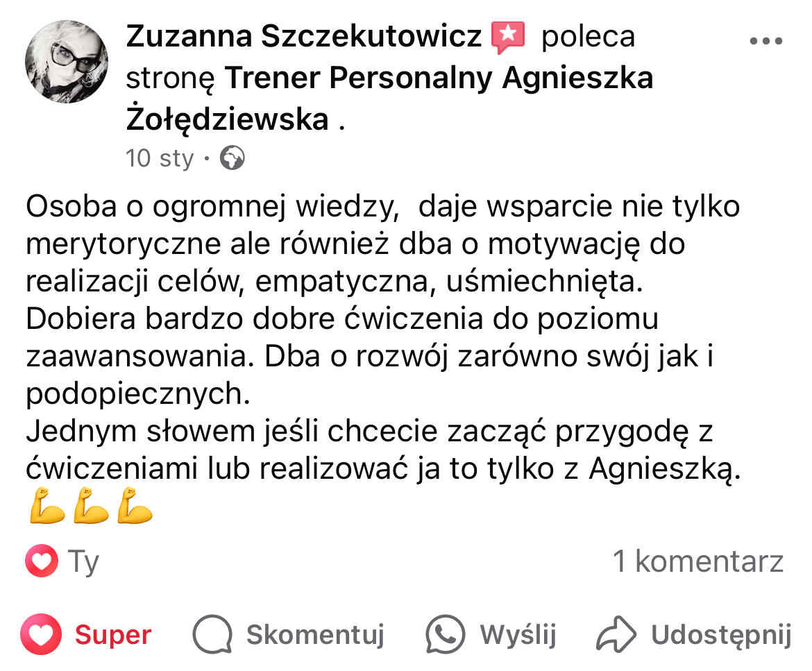Click the "10 sty" post date
This screenshot has height=671, width=812.
coord(160,158)
